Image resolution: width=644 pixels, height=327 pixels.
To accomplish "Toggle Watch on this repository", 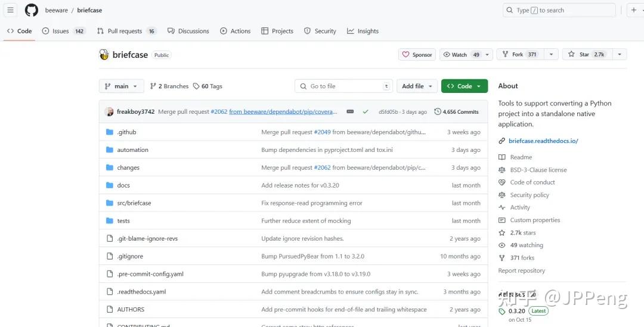I will click(460, 54).
